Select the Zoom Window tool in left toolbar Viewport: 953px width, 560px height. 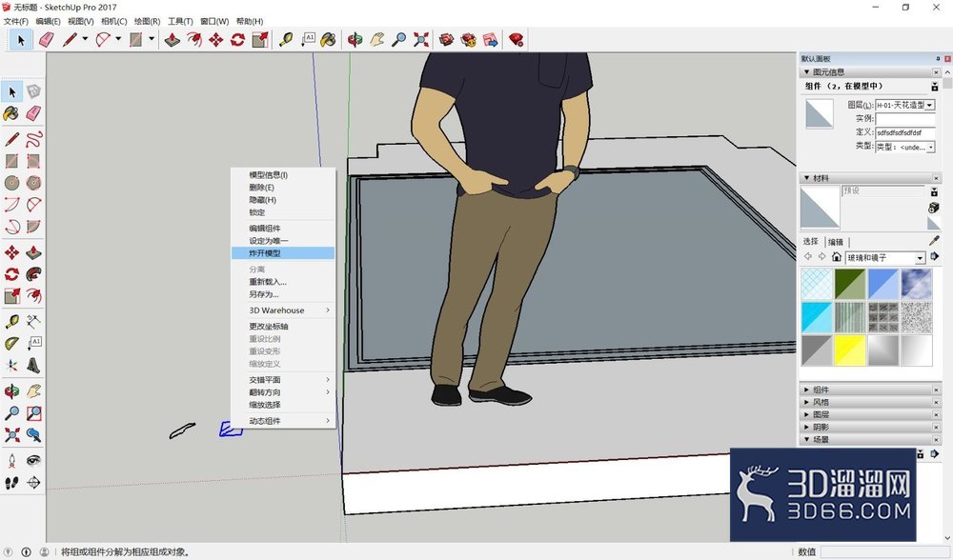tap(34, 413)
